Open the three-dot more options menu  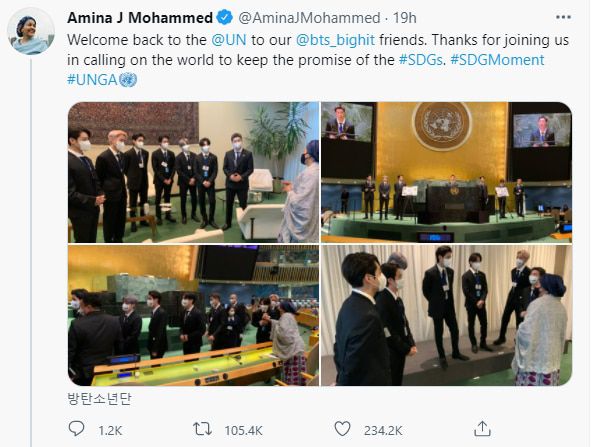point(563,17)
